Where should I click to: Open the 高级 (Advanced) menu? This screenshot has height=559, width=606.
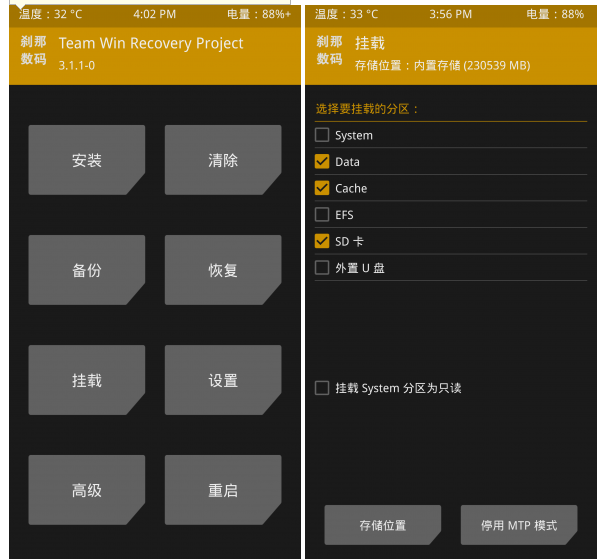pos(87,490)
